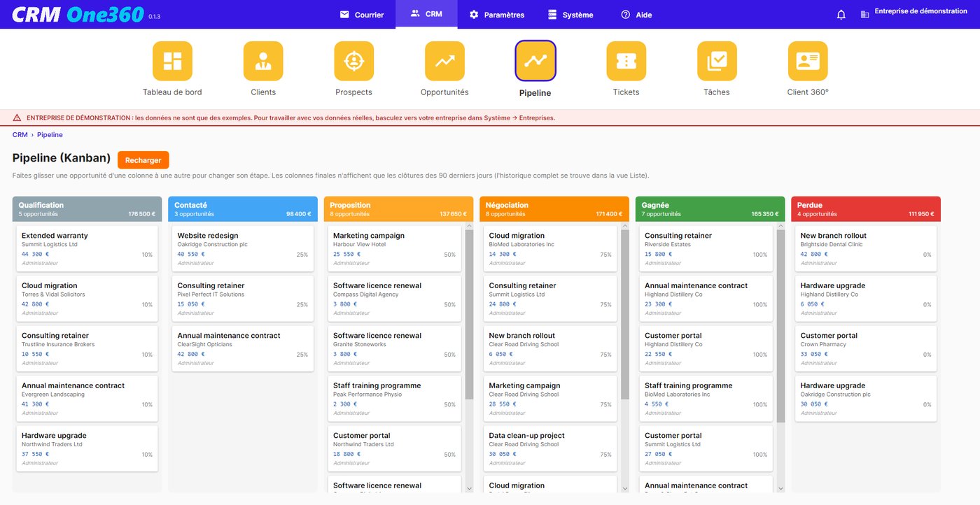This screenshot has width=980, height=505.
Task: Click the Gagnée column scroll down arrow
Action: pos(780,488)
